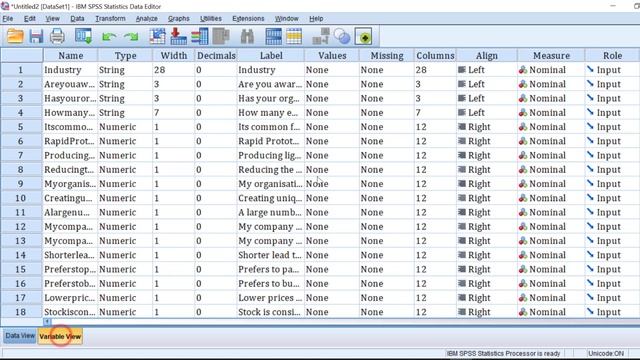Open Measure cell for Industry row
Screen dimensions: 640x360
coord(551,70)
